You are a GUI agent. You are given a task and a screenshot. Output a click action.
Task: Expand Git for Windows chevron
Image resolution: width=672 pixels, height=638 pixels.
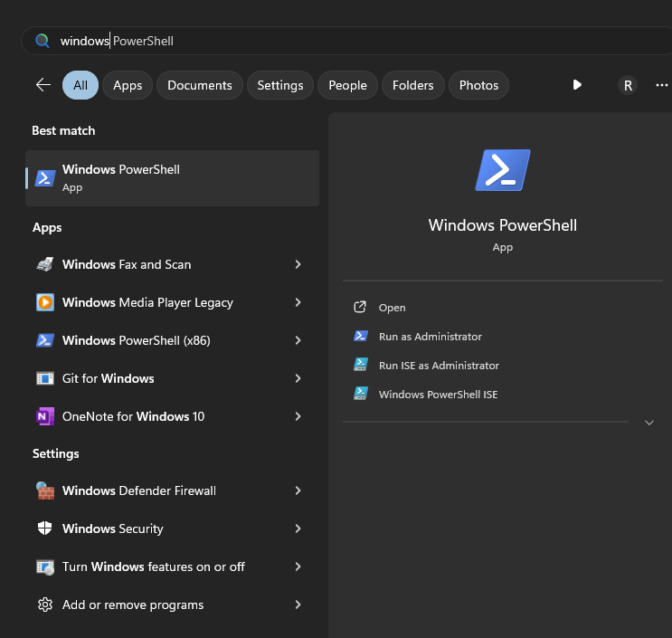pos(298,378)
